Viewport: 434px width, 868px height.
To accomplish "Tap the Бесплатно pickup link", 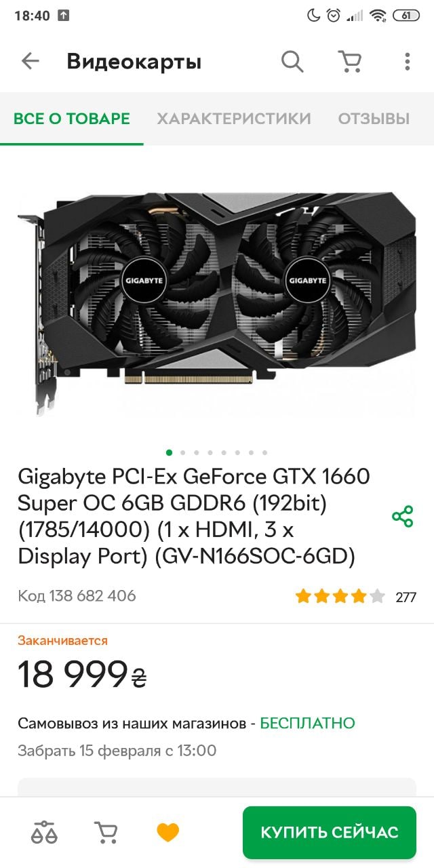I will pos(307,724).
